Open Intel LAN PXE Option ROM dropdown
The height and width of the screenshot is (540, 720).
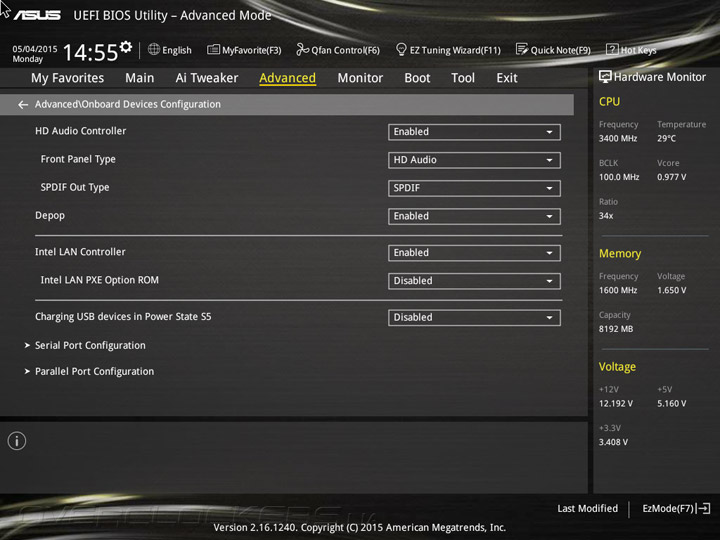coord(474,281)
